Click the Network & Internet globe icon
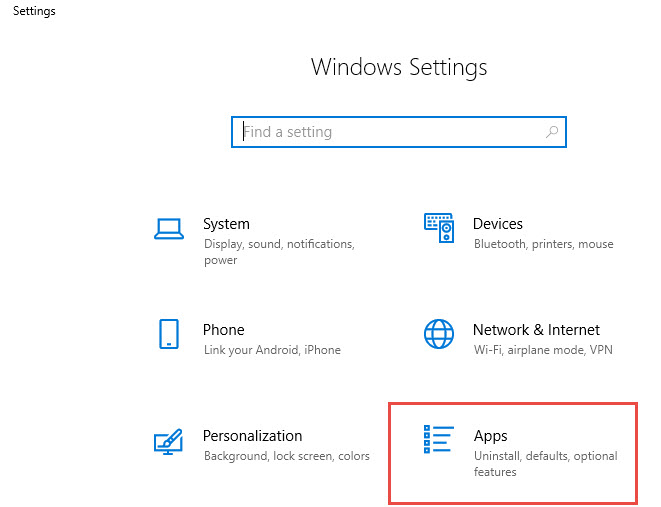The image size is (661, 507). (x=438, y=334)
